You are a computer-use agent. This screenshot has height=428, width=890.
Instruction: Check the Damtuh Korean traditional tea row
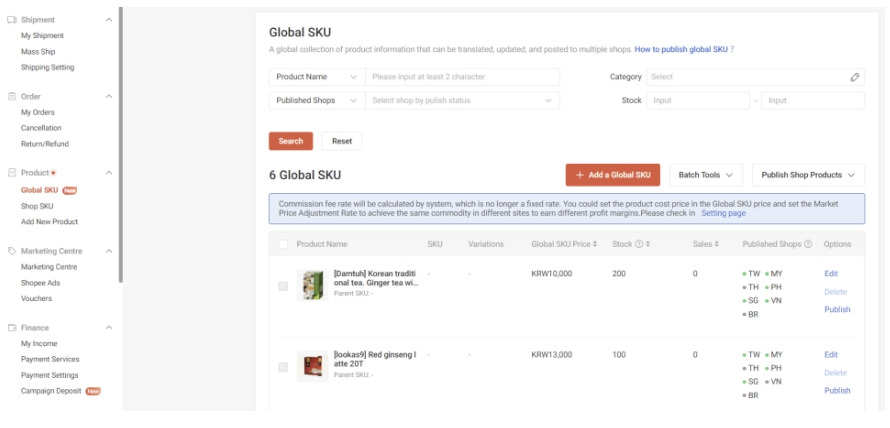tap(283, 286)
